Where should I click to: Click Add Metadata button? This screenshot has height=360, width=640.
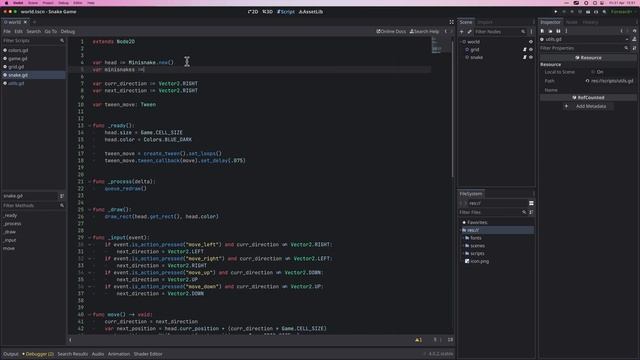click(x=587, y=106)
